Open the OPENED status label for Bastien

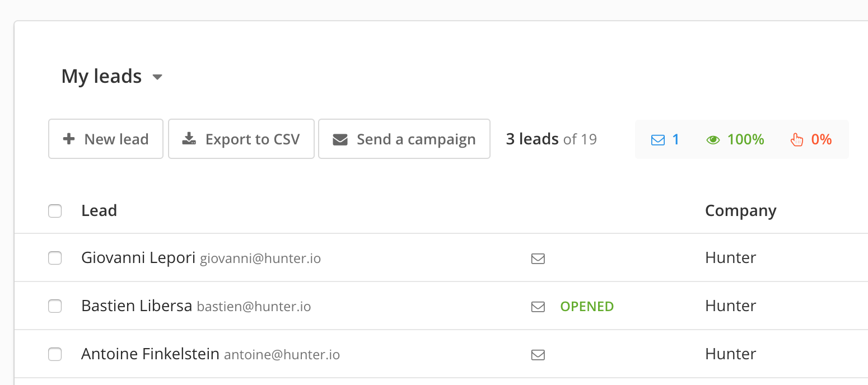587,307
